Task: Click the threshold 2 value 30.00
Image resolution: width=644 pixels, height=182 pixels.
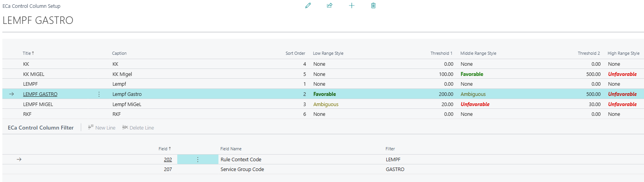Action: [x=595, y=105]
